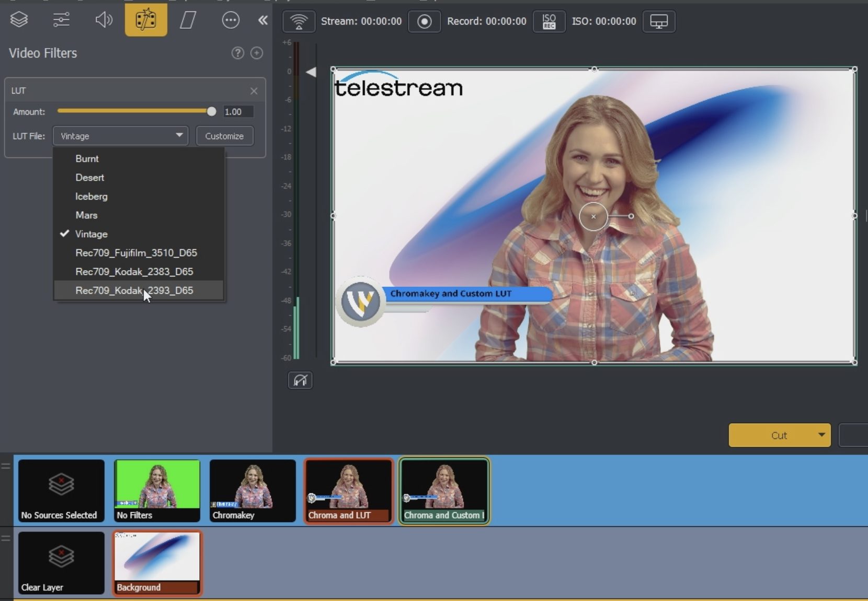Toggle recording with the Record button

coord(424,21)
